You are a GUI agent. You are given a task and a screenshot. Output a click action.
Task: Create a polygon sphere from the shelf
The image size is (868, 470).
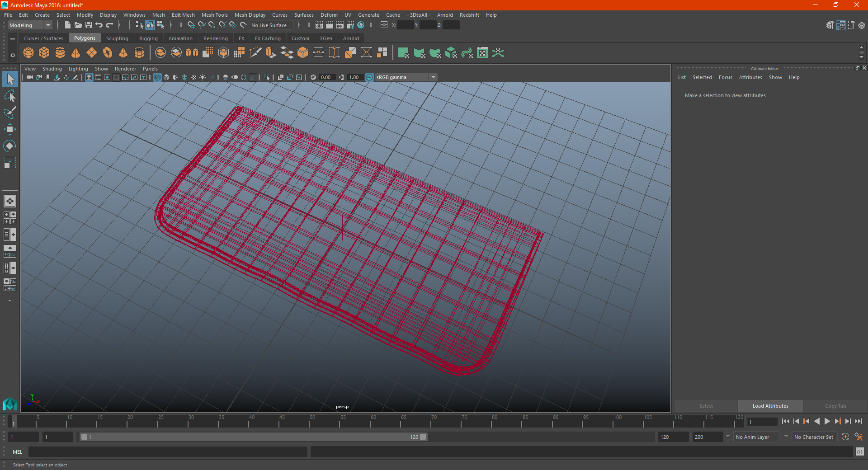(28, 53)
